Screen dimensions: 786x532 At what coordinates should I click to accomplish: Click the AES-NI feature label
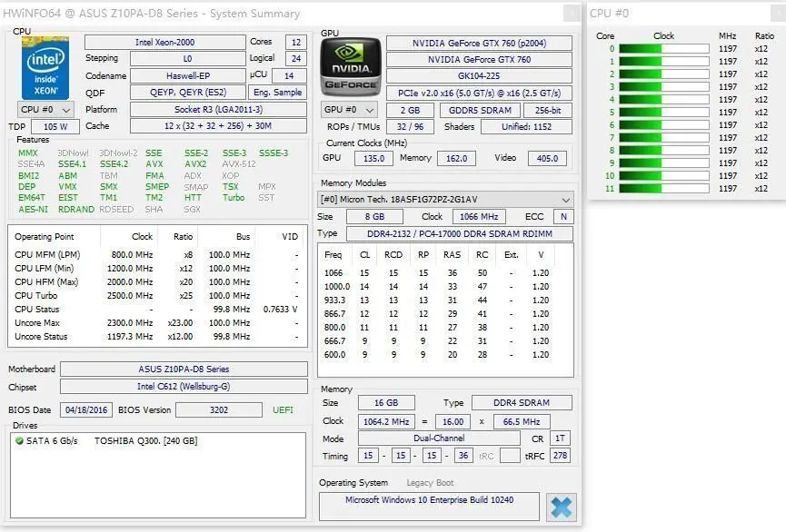tap(33, 210)
